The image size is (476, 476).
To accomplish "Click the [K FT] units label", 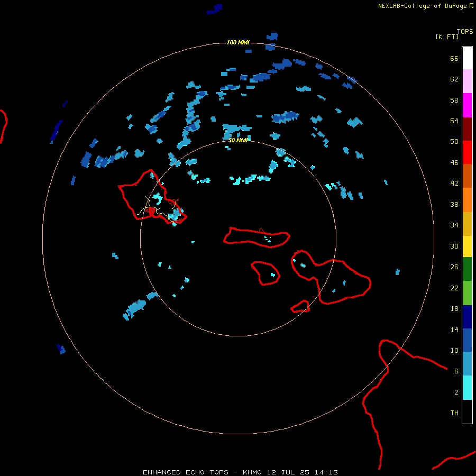I will [x=447, y=36].
